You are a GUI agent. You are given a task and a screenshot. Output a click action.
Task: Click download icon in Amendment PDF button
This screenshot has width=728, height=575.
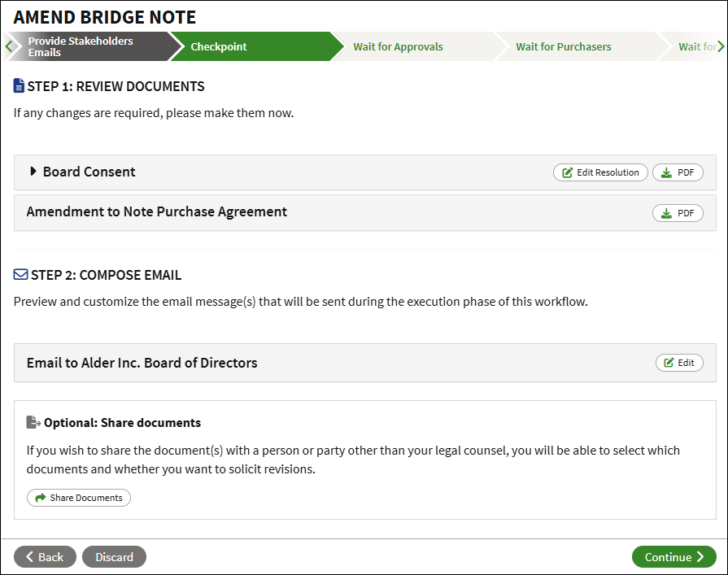667,213
